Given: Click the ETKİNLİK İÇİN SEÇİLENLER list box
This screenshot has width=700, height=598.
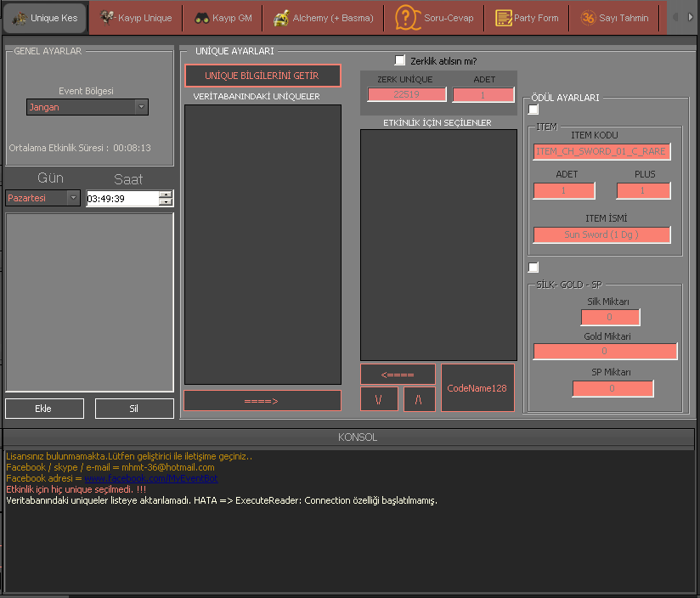Looking at the screenshot, I should [438, 245].
